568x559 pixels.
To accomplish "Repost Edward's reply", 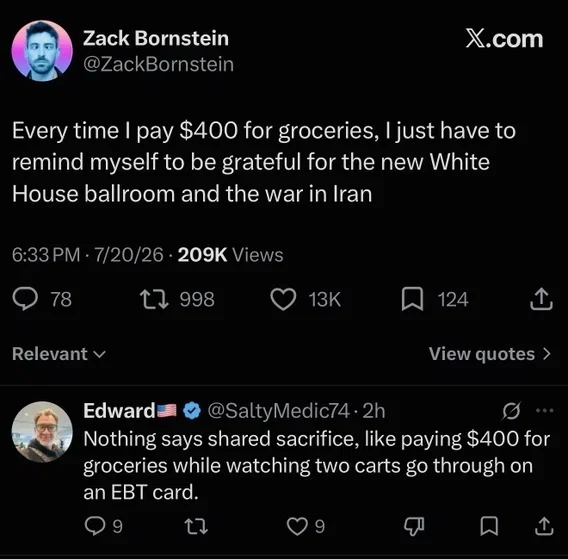I will click(x=196, y=526).
